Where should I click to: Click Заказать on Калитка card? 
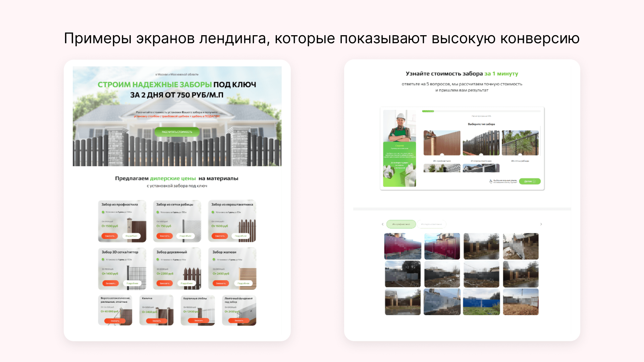tap(157, 321)
